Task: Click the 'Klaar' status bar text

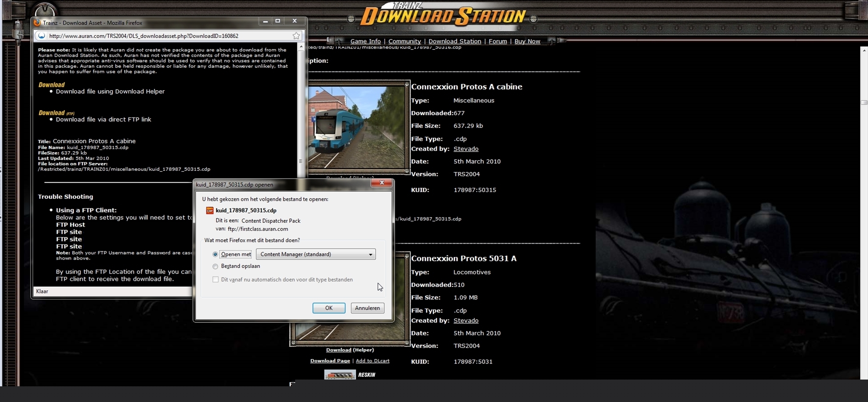Action: coord(42,291)
